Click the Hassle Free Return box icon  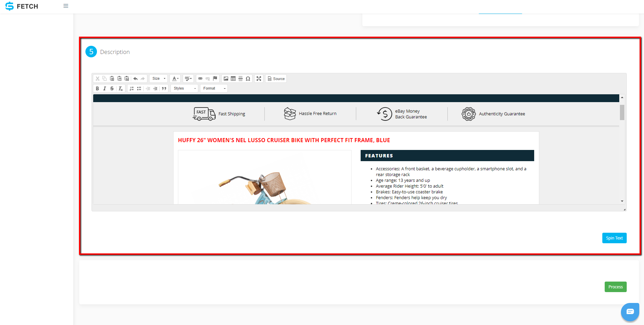click(x=290, y=114)
